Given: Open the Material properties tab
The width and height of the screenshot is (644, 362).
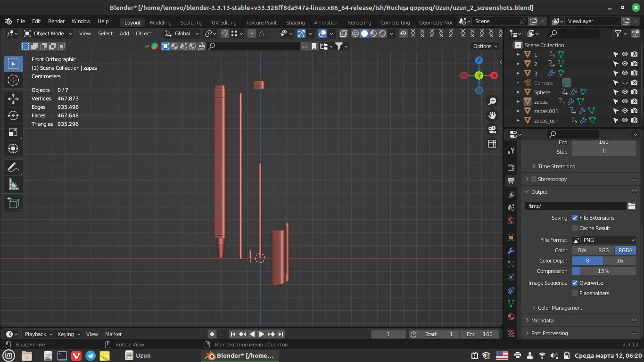Looking at the screenshot, I should click(x=511, y=317).
